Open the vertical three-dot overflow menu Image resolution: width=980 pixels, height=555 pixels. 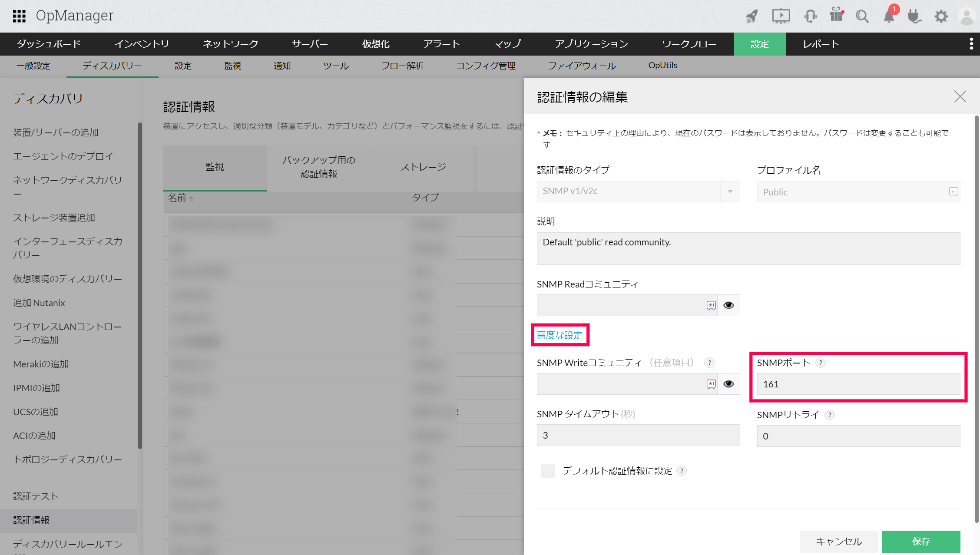(972, 44)
